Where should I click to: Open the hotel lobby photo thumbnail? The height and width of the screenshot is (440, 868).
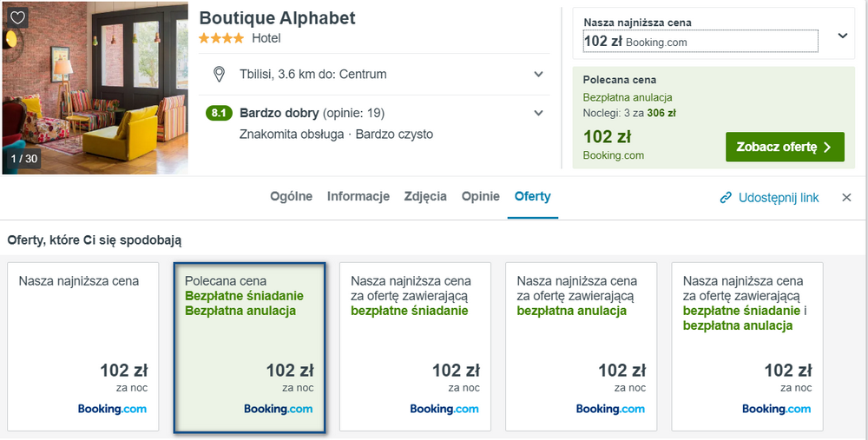(94, 88)
